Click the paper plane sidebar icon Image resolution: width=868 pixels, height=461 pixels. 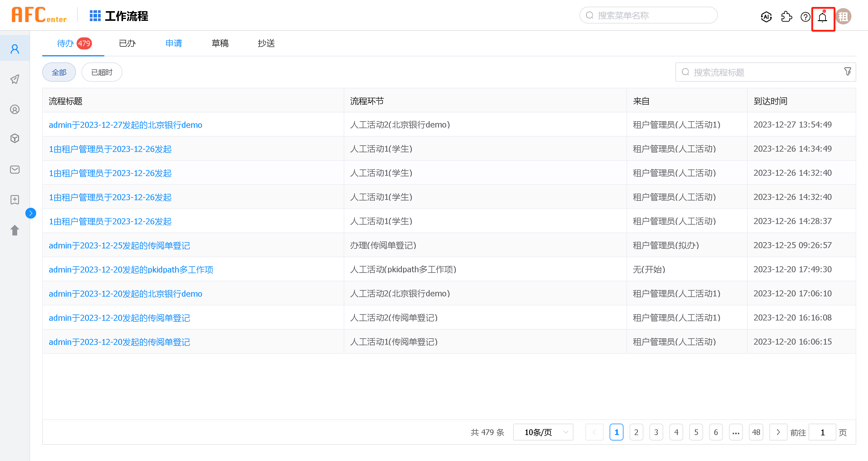[15, 79]
